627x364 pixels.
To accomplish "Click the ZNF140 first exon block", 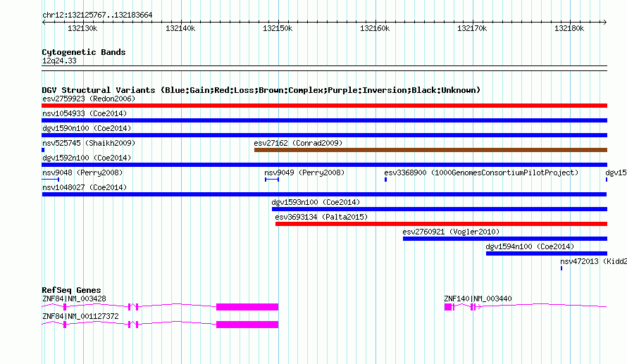I will coord(448,307).
